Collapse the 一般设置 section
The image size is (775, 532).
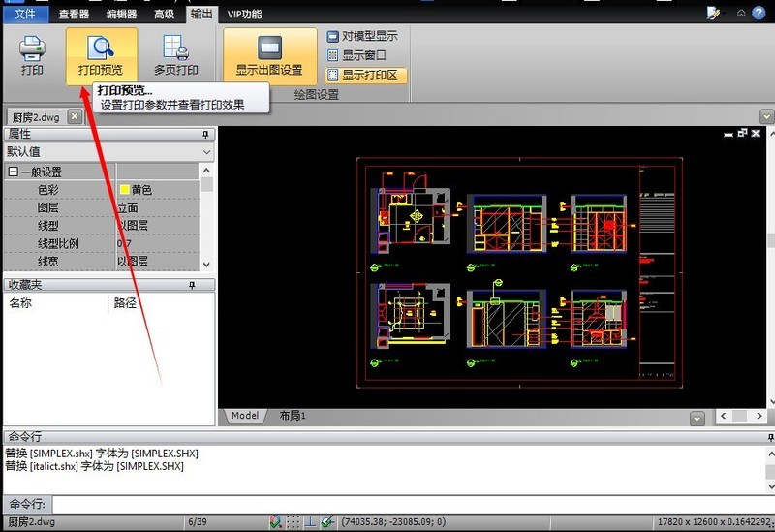(x=13, y=172)
